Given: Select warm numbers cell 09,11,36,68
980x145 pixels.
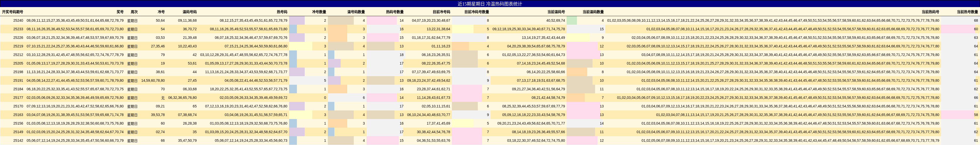Looking at the screenshot, I should 187,21.
